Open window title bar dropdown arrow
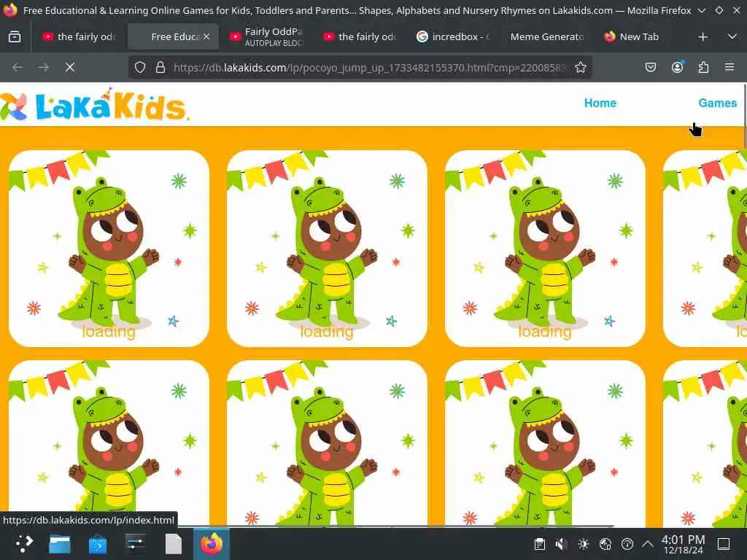This screenshot has height=560, width=747. click(x=702, y=10)
